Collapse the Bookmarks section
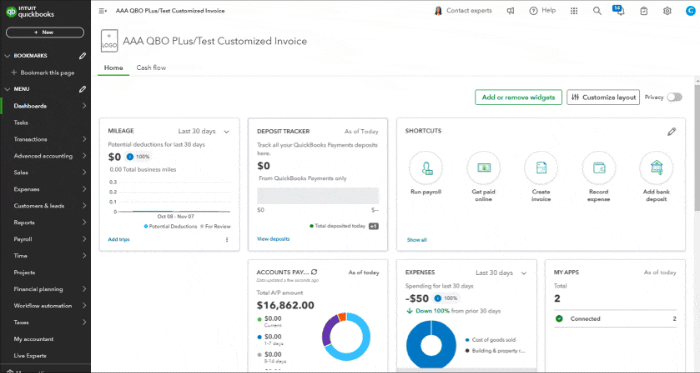 coord(7,56)
